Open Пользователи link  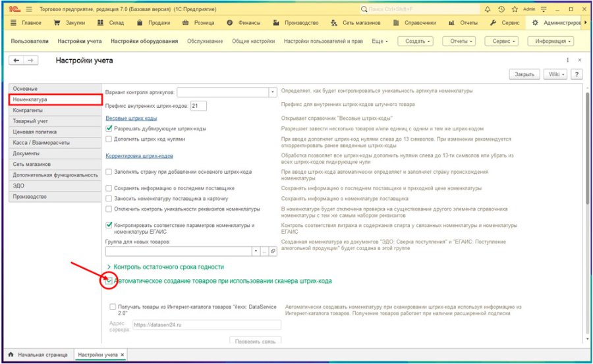click(x=30, y=41)
